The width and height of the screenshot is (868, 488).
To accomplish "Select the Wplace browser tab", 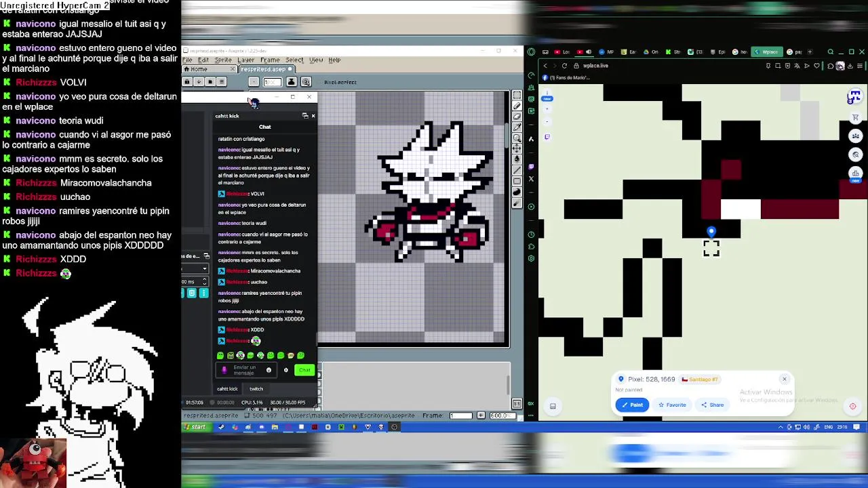I will pyautogui.click(x=766, y=52).
